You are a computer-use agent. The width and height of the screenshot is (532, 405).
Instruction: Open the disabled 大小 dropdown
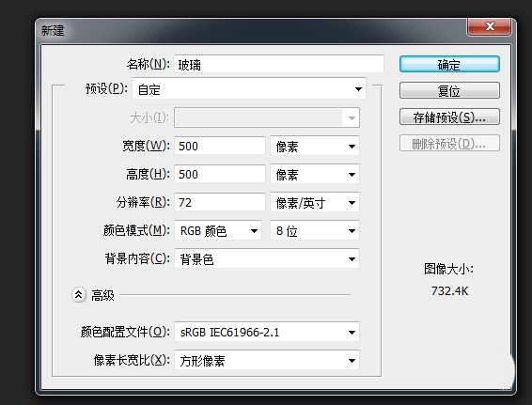(267, 117)
